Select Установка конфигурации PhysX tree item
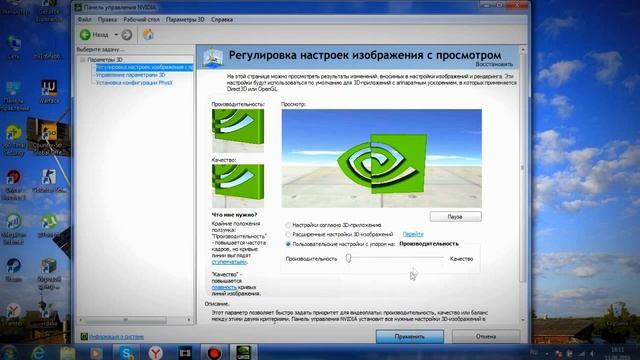Screen dimensions: 640x360 pyautogui.click(x=134, y=82)
